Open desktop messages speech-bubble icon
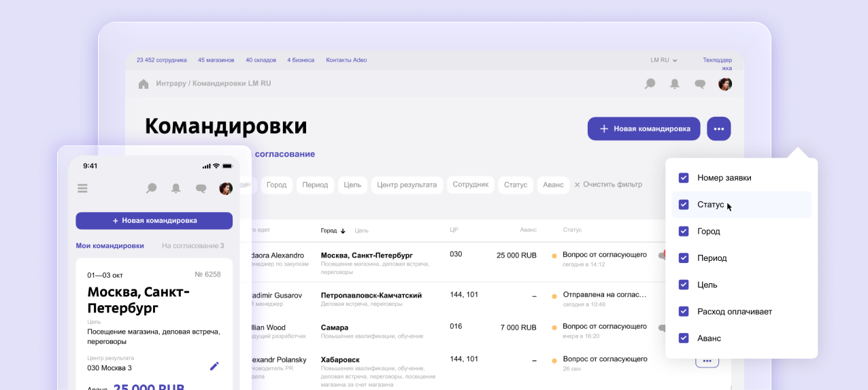868x390 pixels. click(700, 84)
